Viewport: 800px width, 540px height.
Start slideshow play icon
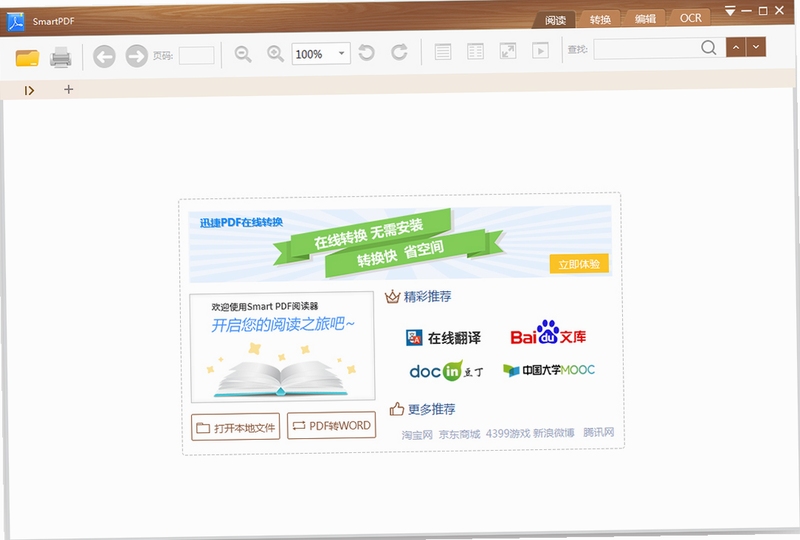(540, 50)
